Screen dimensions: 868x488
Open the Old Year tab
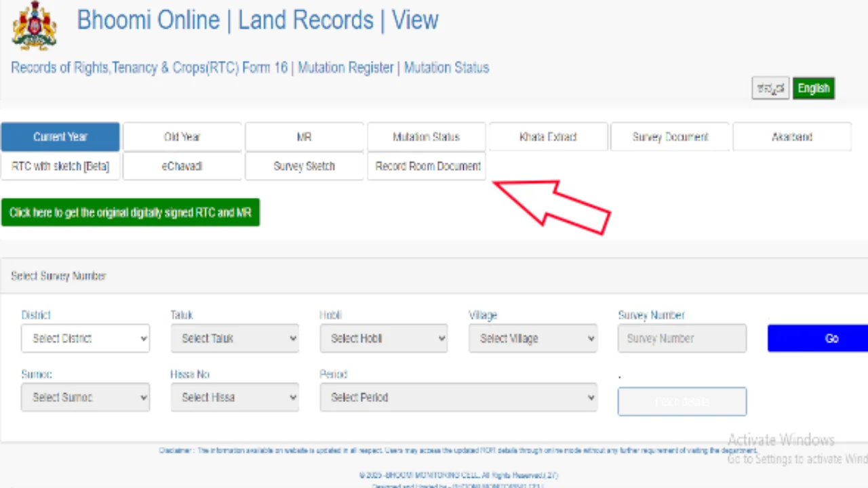182,137
